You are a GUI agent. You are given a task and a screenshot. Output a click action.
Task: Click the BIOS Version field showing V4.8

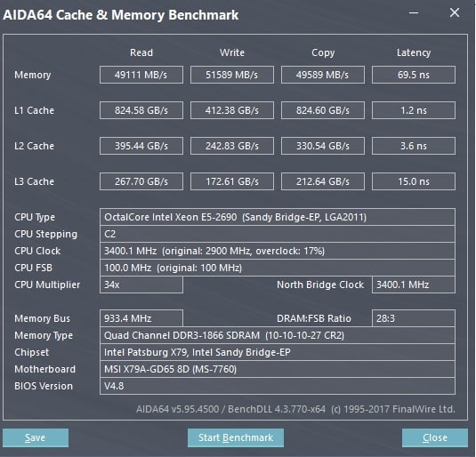[278, 386]
